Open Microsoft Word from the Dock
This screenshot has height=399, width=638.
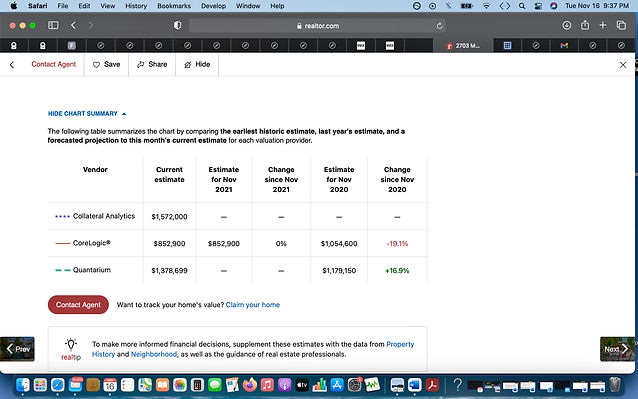tap(415, 384)
